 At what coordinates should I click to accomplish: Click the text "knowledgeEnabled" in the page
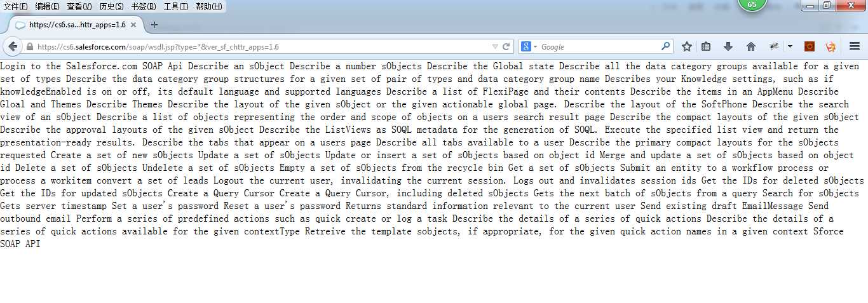point(41,91)
